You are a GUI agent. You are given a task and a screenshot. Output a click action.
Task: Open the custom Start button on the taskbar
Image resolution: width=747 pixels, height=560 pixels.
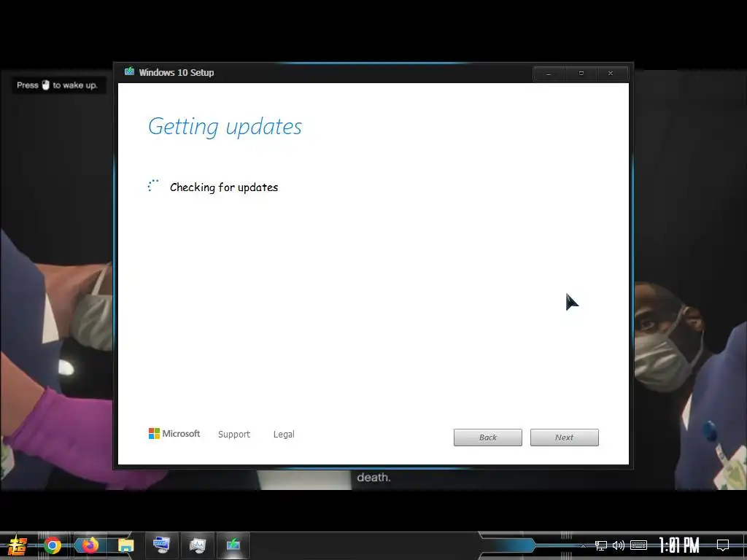tap(18, 545)
